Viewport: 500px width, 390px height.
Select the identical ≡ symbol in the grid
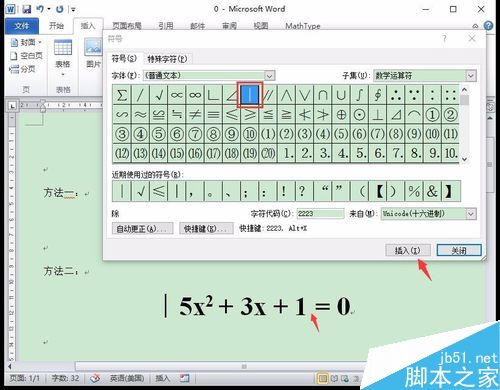click(214, 115)
